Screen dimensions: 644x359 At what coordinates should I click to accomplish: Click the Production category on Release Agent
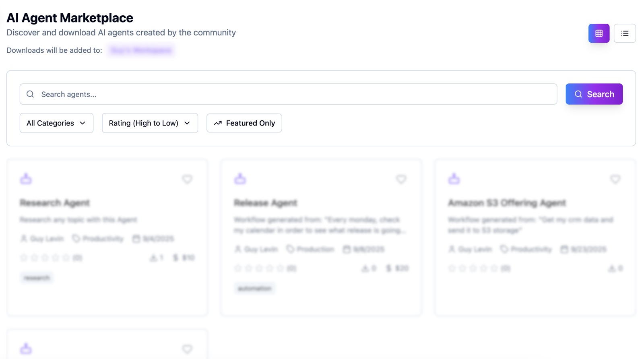[x=310, y=249]
